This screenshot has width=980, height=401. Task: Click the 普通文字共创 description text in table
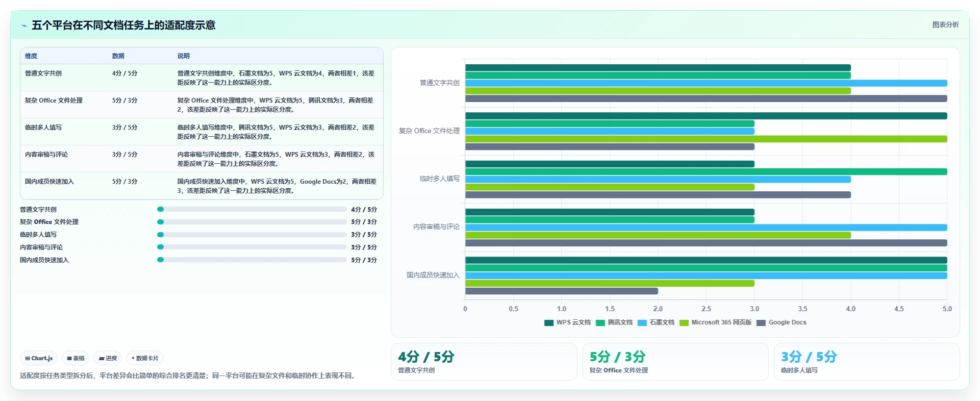[276, 78]
